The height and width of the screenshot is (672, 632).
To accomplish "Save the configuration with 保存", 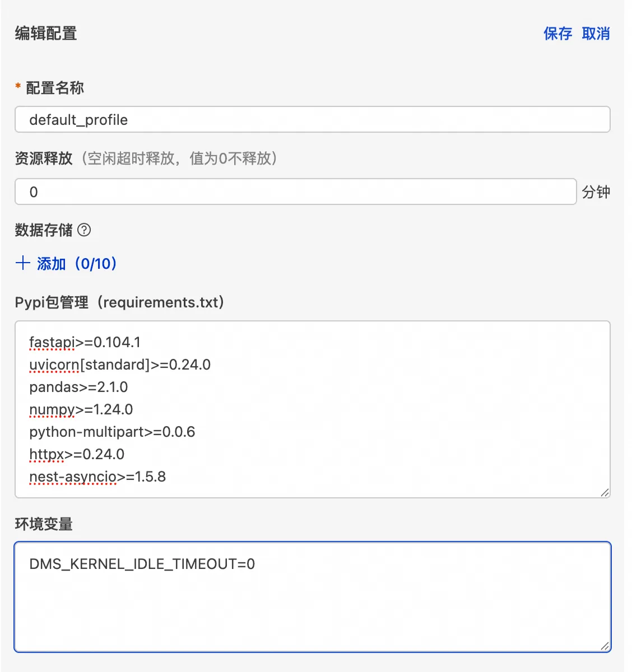I will click(x=557, y=34).
